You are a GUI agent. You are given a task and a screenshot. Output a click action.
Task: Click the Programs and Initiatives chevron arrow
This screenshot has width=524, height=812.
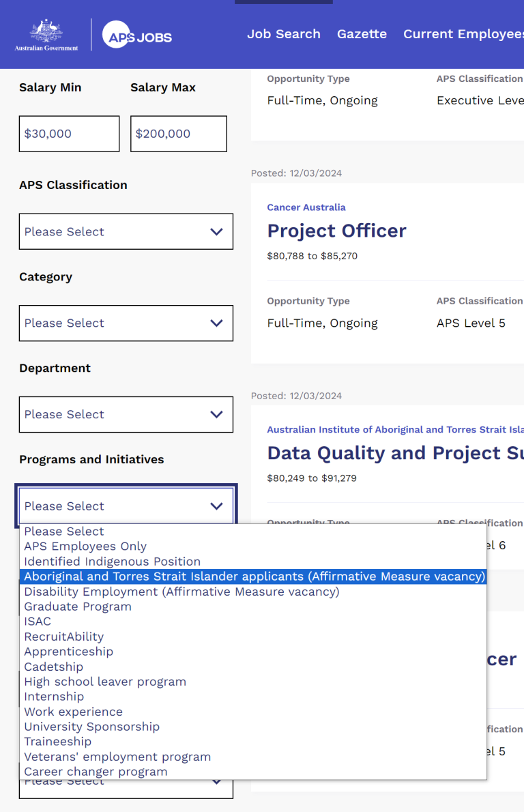tap(216, 506)
